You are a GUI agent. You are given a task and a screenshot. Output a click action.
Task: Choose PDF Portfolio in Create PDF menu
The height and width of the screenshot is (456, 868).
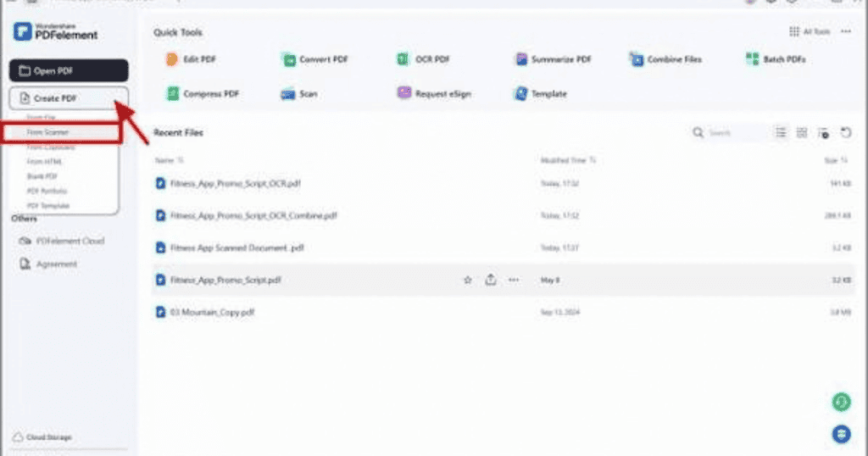(x=47, y=191)
